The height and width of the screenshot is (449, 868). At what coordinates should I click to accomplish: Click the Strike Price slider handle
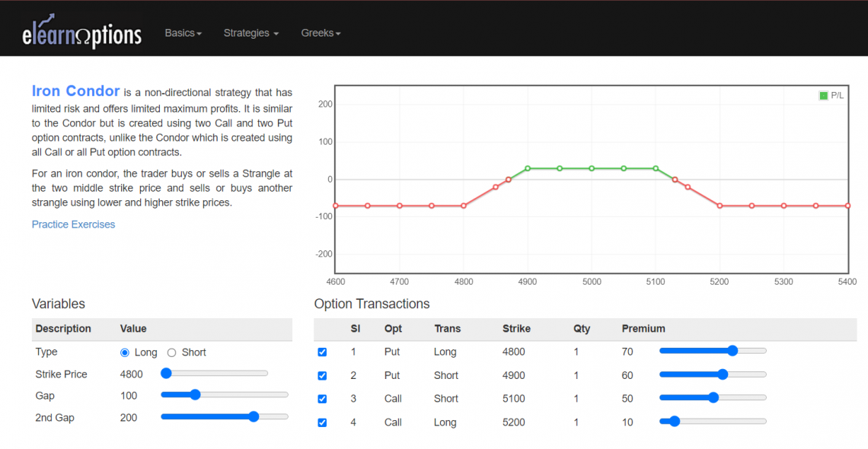166,374
